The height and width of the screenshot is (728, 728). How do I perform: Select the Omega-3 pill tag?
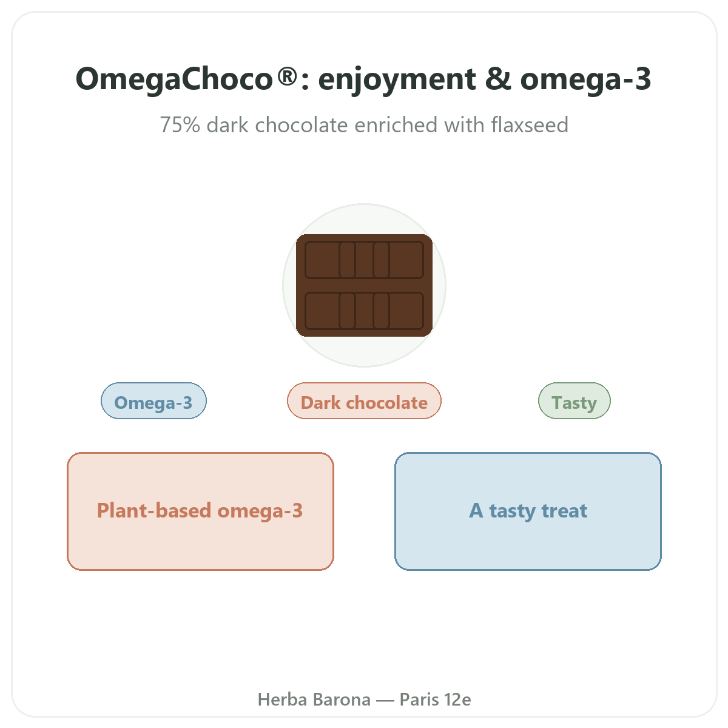coord(153,401)
